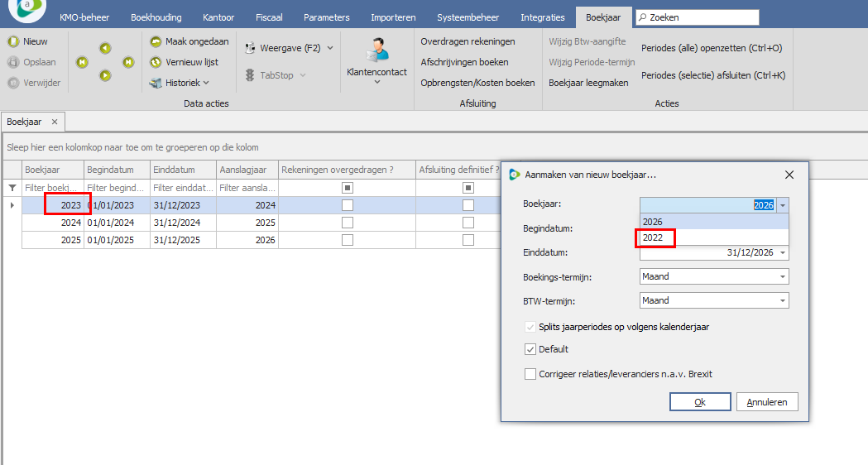Select 2022 from the Boekjaar dropdown list

[654, 238]
